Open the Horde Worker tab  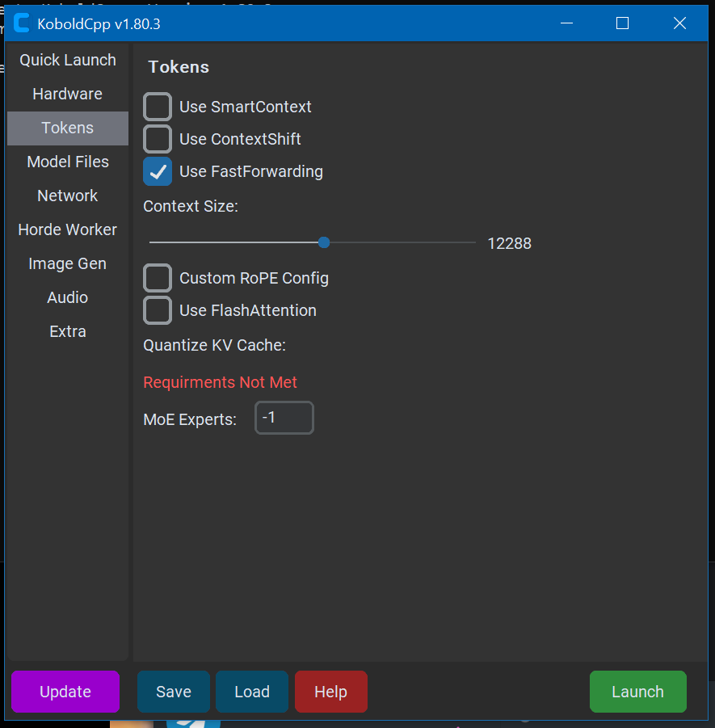pyautogui.click(x=68, y=229)
